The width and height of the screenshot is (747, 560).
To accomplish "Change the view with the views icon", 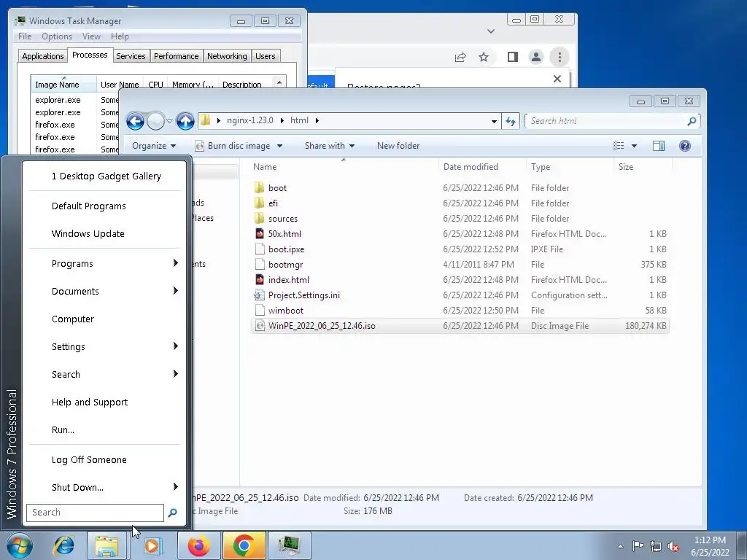I will click(619, 146).
